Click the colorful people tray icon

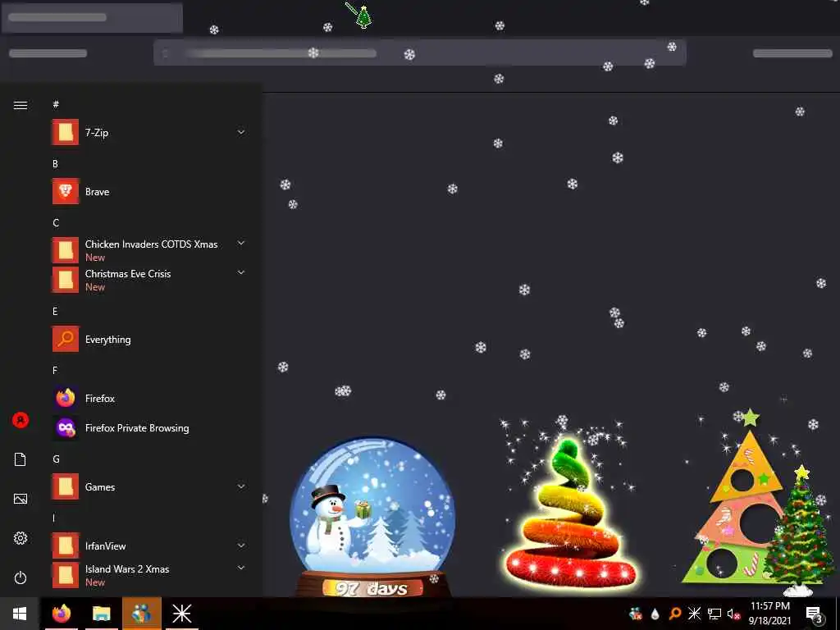point(636,614)
